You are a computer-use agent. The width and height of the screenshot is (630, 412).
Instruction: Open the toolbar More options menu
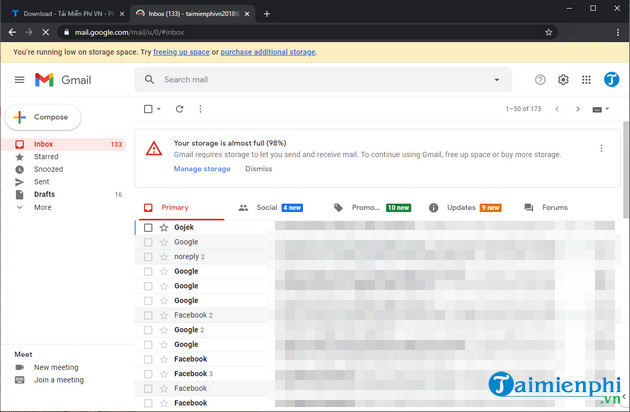pyautogui.click(x=200, y=109)
